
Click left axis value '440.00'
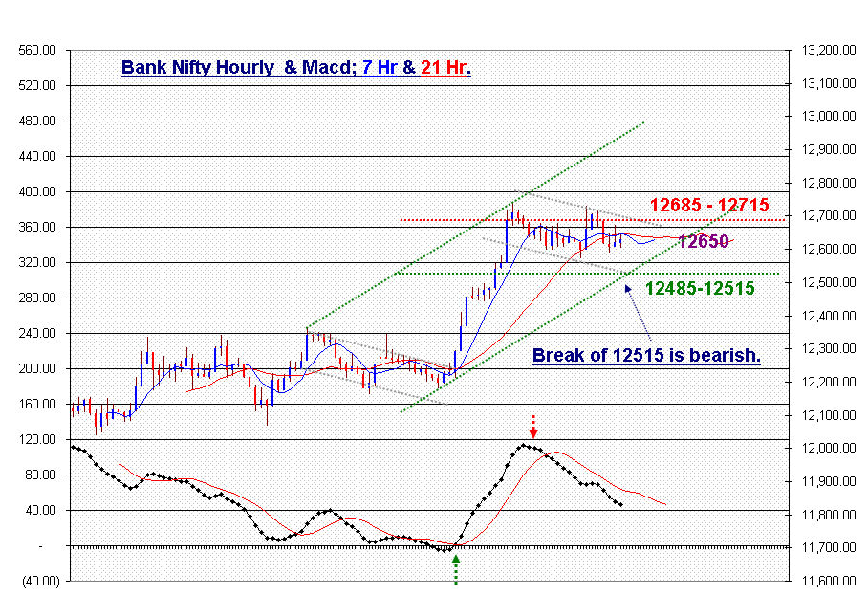coord(37,156)
